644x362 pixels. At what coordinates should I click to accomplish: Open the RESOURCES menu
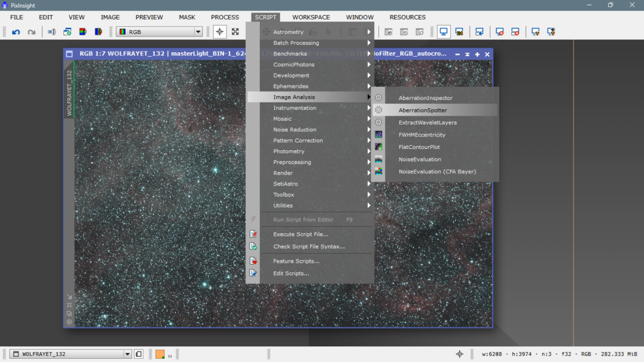coord(408,17)
